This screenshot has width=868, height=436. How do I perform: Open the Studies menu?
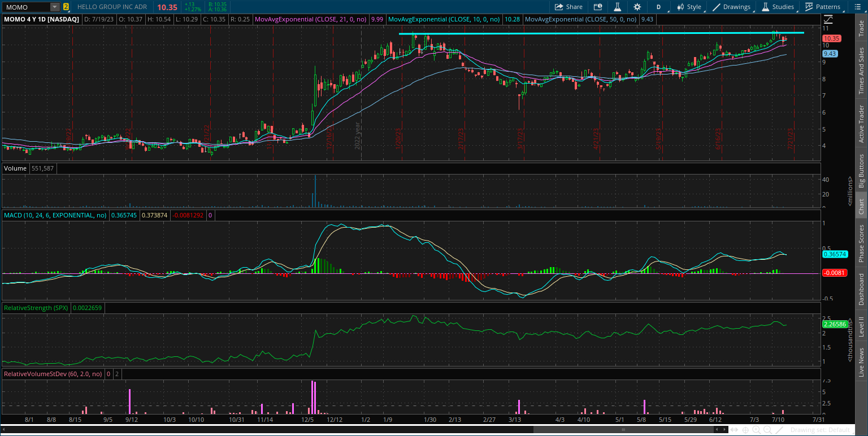pyautogui.click(x=778, y=7)
